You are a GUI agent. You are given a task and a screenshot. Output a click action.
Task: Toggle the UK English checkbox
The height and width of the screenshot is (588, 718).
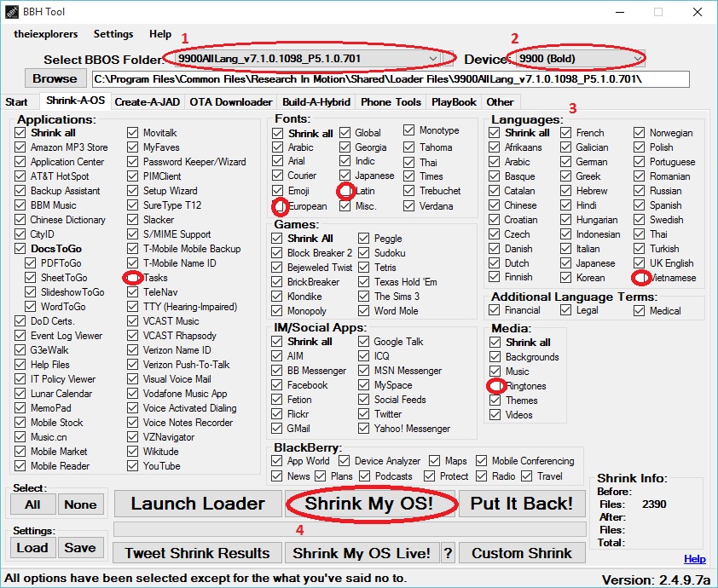[640, 263]
